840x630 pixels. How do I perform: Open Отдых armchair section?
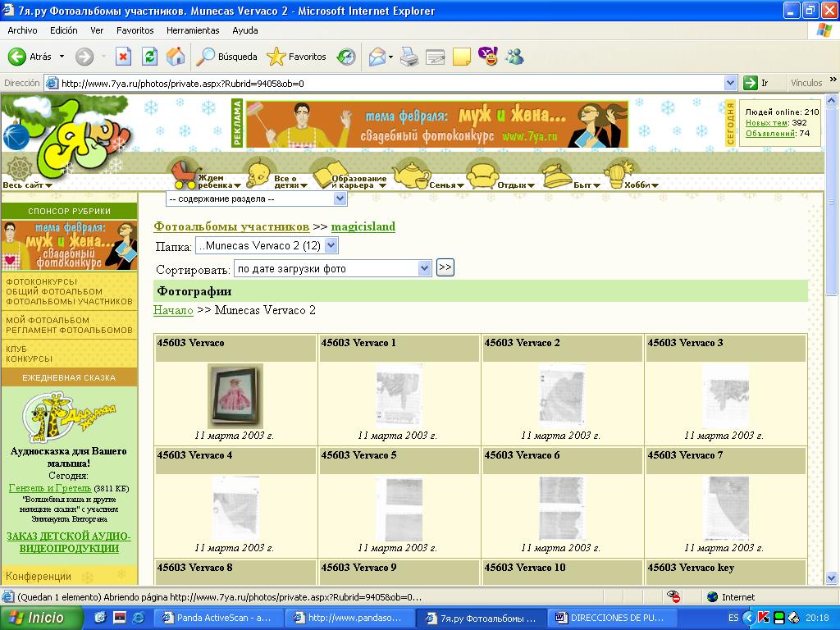click(500, 177)
